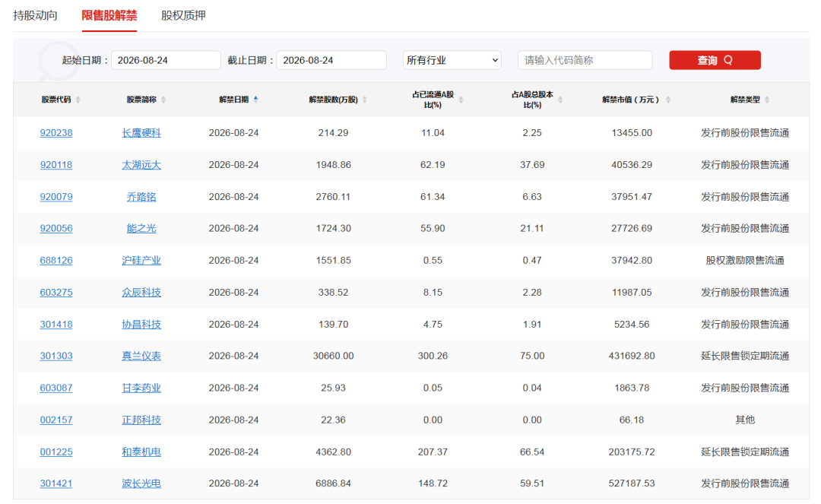Image resolution: width=821 pixels, height=504 pixels.
Task: Open 乔路铭 stock link
Action: (x=141, y=197)
